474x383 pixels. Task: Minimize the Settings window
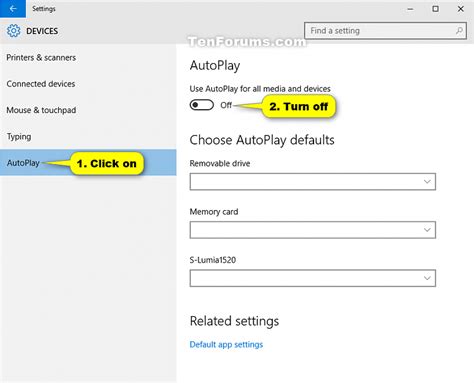[410, 9]
